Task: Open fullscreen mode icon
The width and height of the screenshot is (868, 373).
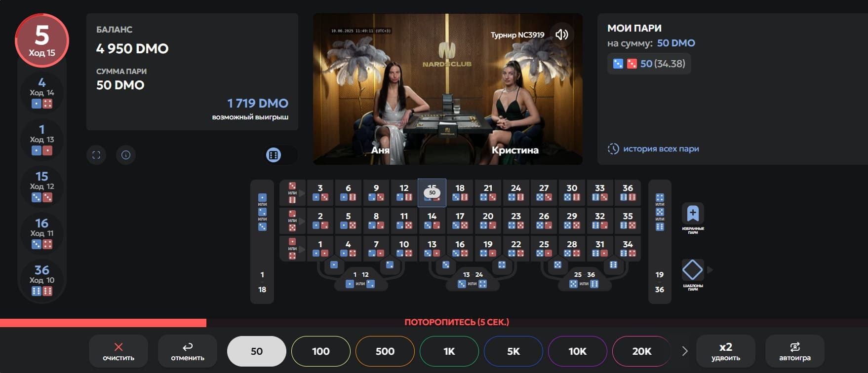Action: 96,155
